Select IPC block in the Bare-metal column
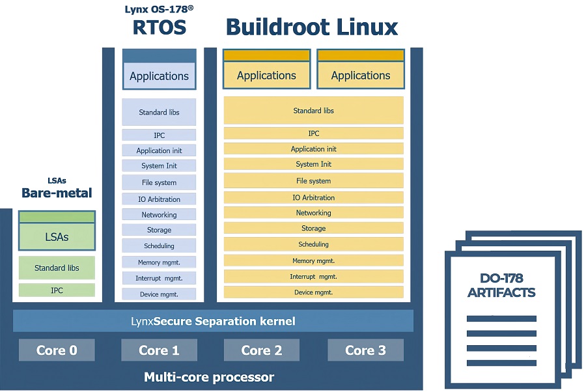This screenshot has width=586, height=392. (x=57, y=290)
